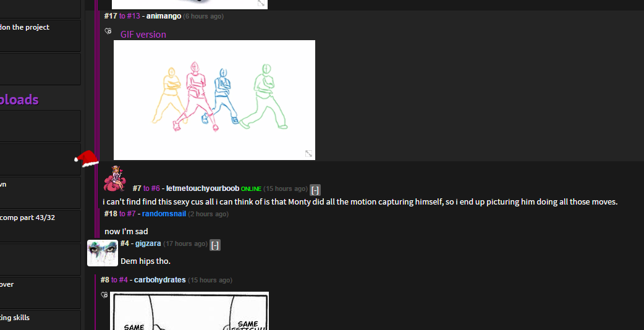Open letmetouchyourboob's pink avatar

coord(114,179)
